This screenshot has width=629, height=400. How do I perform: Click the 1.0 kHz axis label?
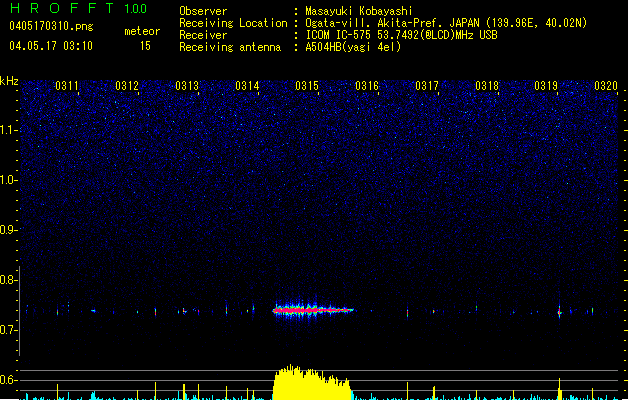pos(8,180)
